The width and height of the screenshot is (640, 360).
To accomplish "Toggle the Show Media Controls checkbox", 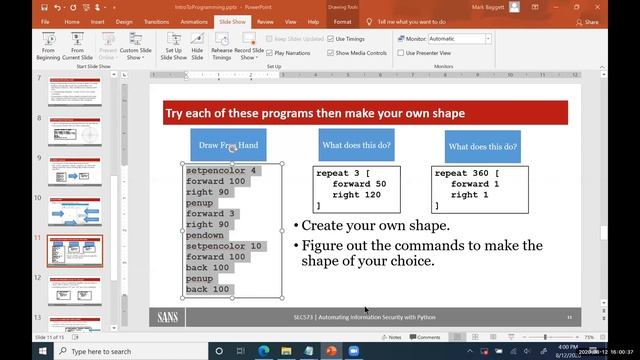I will pos(331,53).
